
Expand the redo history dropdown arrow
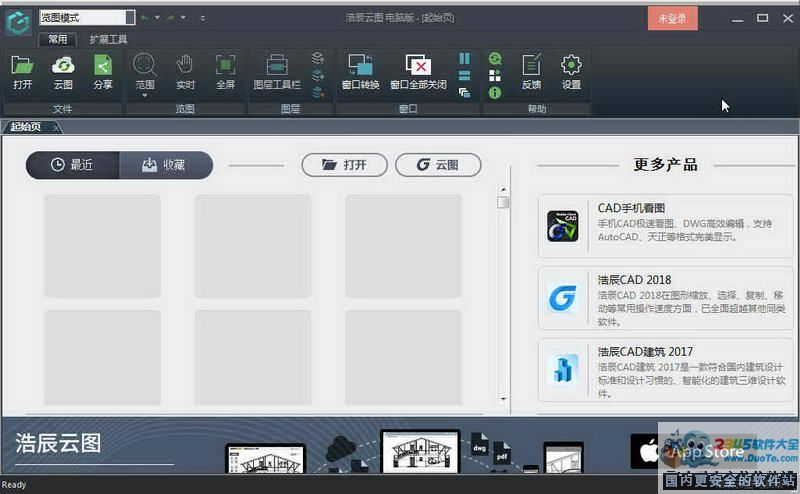[183, 18]
